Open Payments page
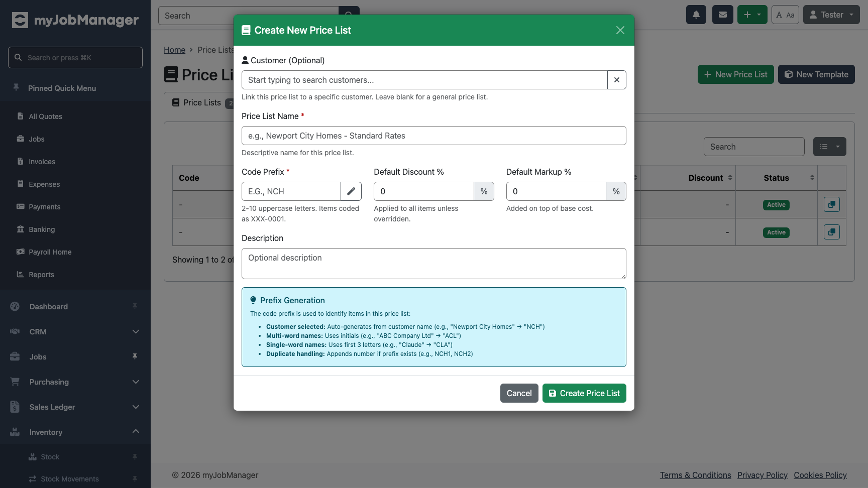Viewport: 868px width, 488px height. click(44, 207)
